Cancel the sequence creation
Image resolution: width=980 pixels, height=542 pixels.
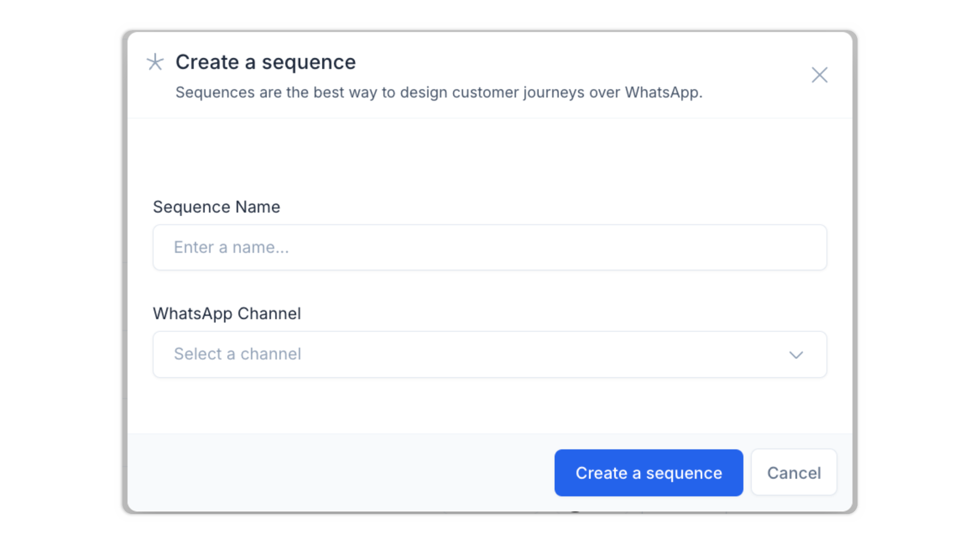(794, 473)
